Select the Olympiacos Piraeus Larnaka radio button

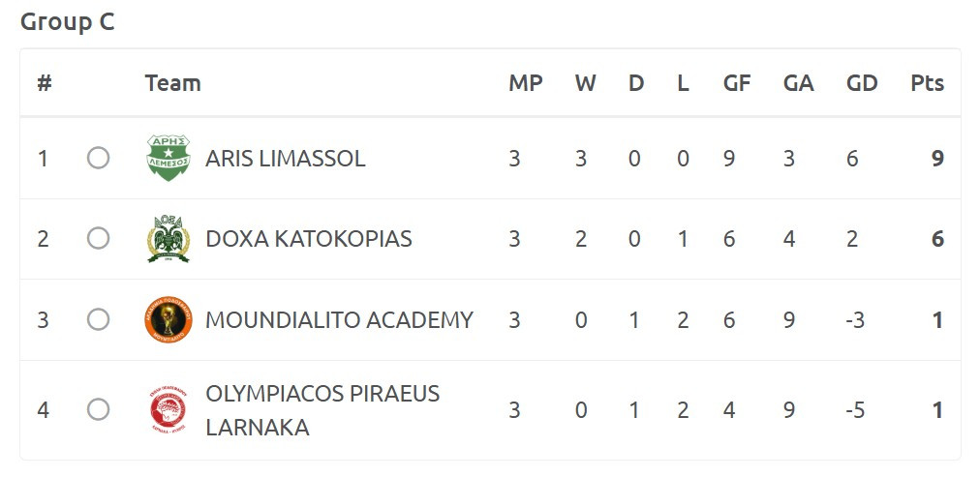click(98, 410)
